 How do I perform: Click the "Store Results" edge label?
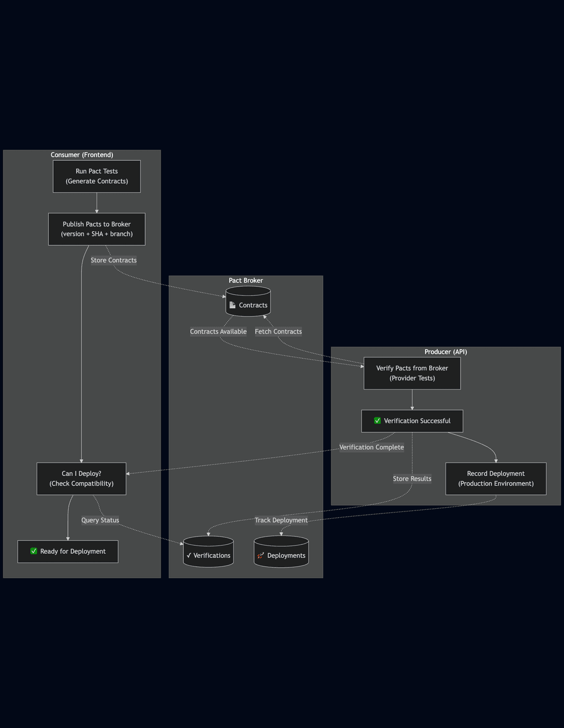412,479
